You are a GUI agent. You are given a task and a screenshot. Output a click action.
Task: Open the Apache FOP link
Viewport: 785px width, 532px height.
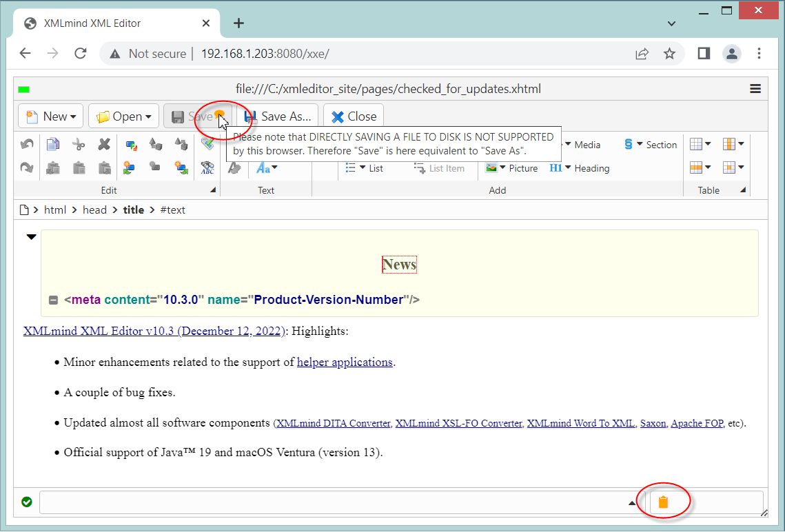(x=697, y=423)
